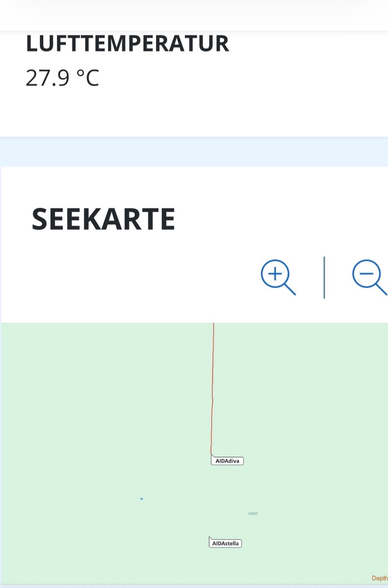388x588 pixels.
Task: Click the red route line above AIDAdiva
Action: [212, 387]
